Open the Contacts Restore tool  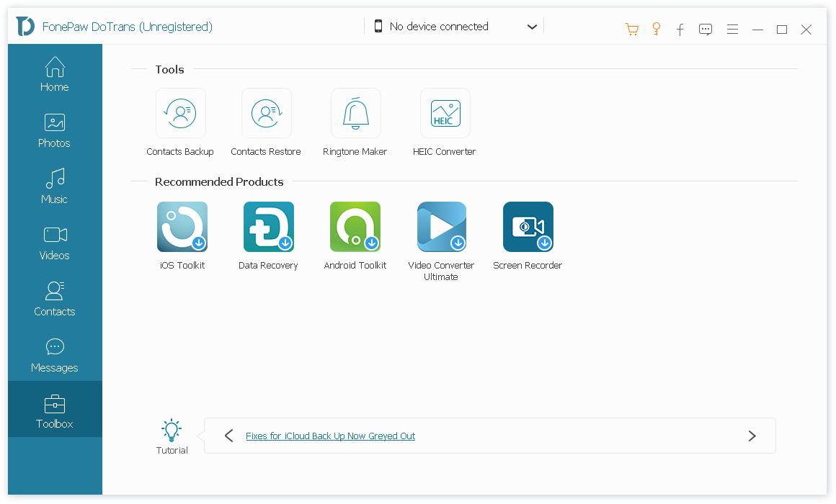[266, 113]
